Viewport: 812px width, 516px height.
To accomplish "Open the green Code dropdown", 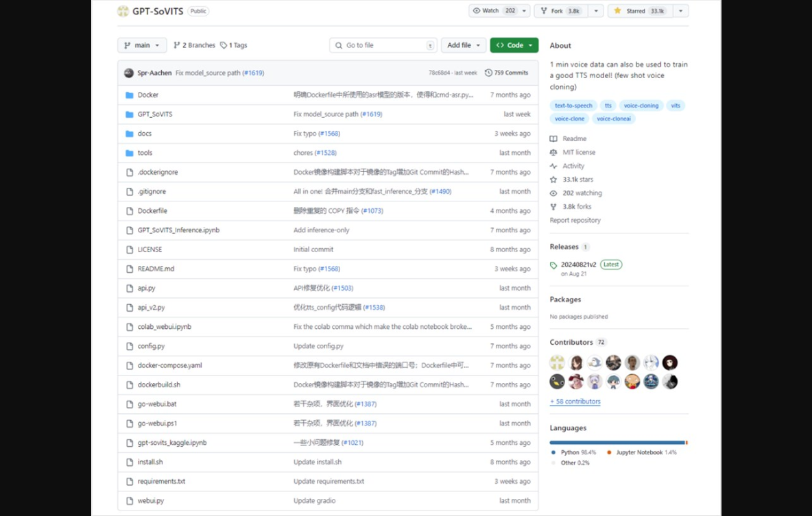I will coord(514,45).
